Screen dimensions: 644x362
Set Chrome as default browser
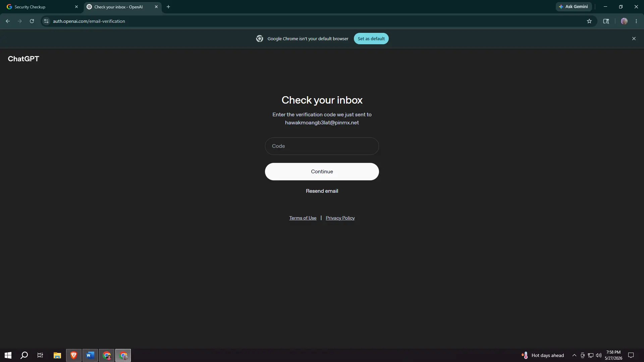click(371, 39)
